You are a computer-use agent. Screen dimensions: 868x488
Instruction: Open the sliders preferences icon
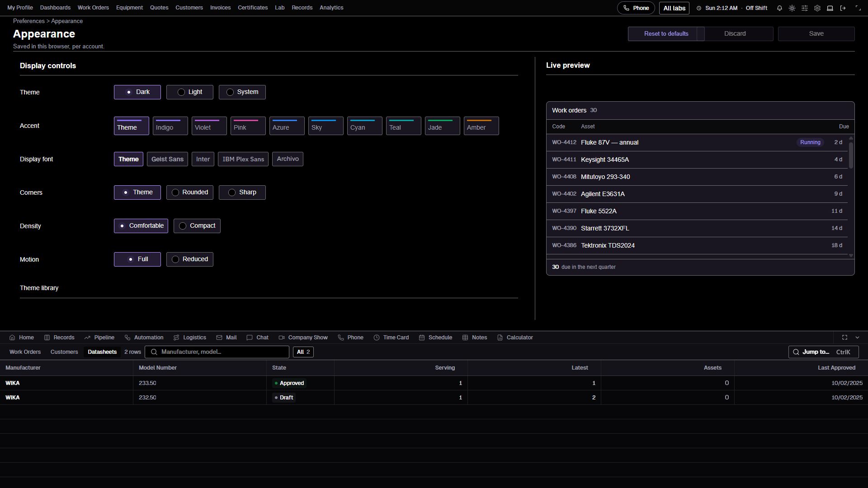(x=805, y=8)
